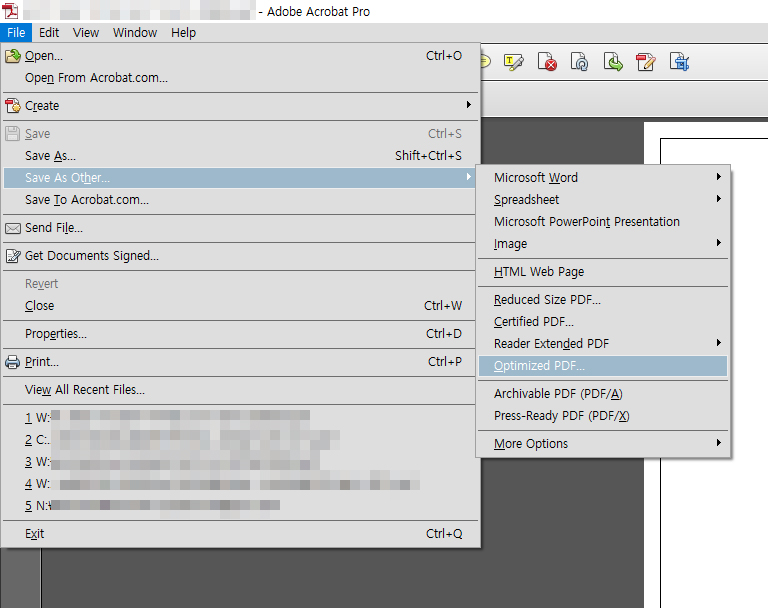This screenshot has height=608, width=768.
Task: Click the delete page toolbar icon
Action: tap(548, 62)
